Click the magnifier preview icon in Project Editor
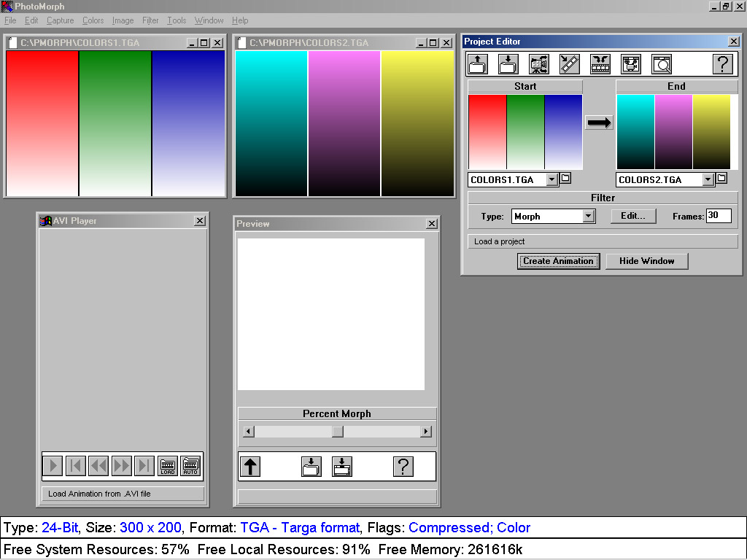Screen dimensions: 747x560 click(x=662, y=64)
